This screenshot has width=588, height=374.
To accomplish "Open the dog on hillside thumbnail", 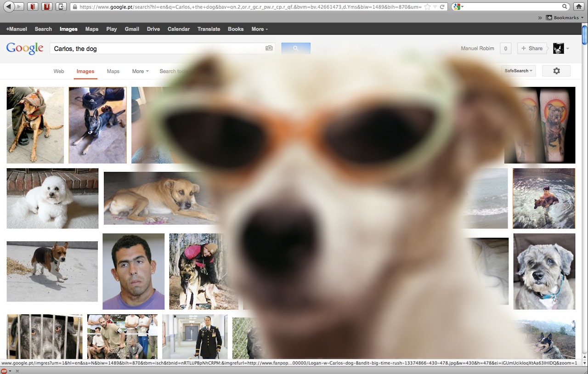I will pos(547,339).
